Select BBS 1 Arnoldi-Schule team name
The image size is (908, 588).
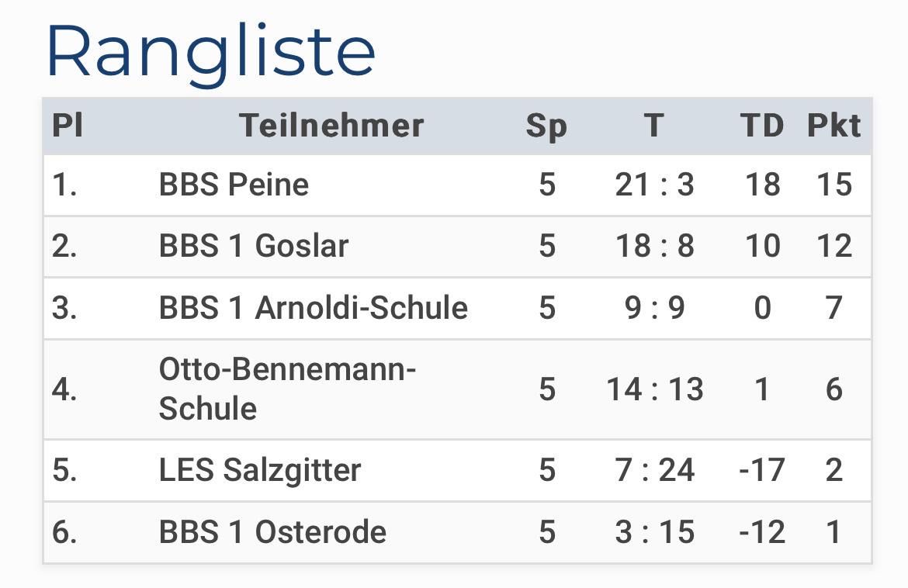coord(314,307)
